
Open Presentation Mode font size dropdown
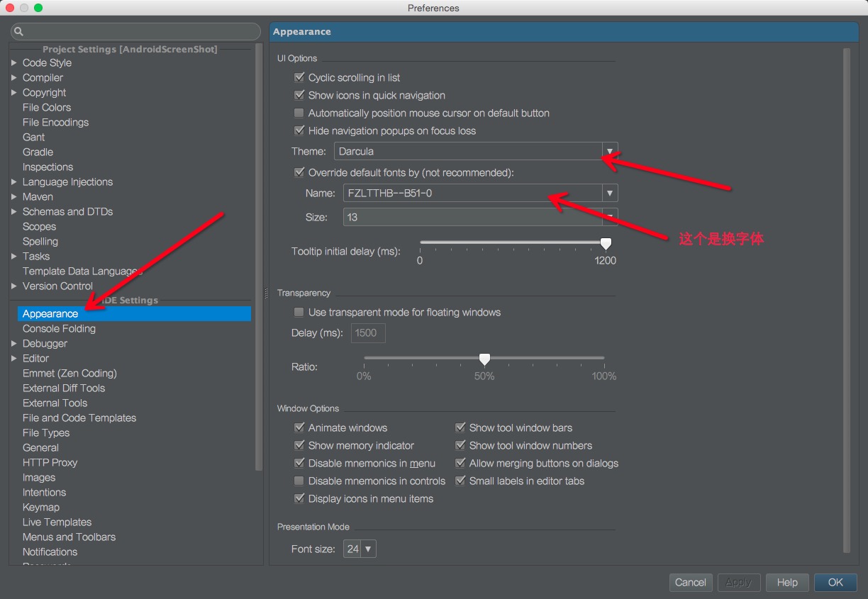(x=360, y=549)
